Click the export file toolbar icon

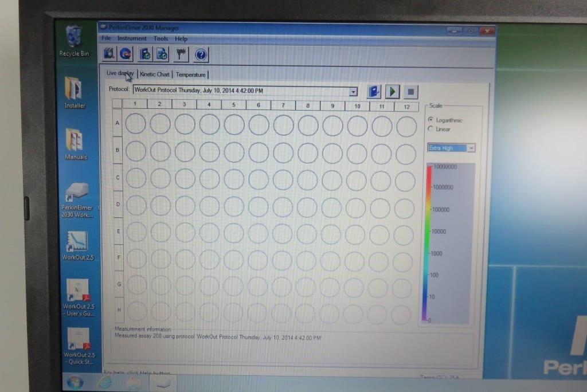coord(161,53)
